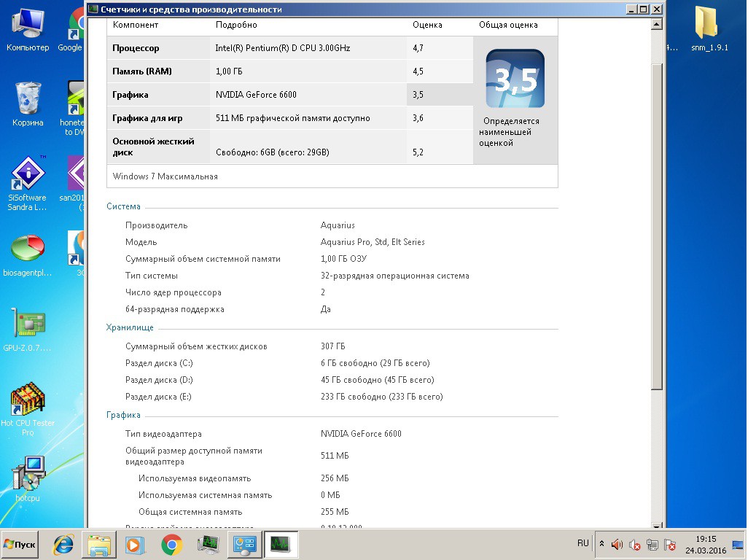Click the Windows 7 Максимальная text
Screen dimensions: 756x560
click(x=165, y=176)
